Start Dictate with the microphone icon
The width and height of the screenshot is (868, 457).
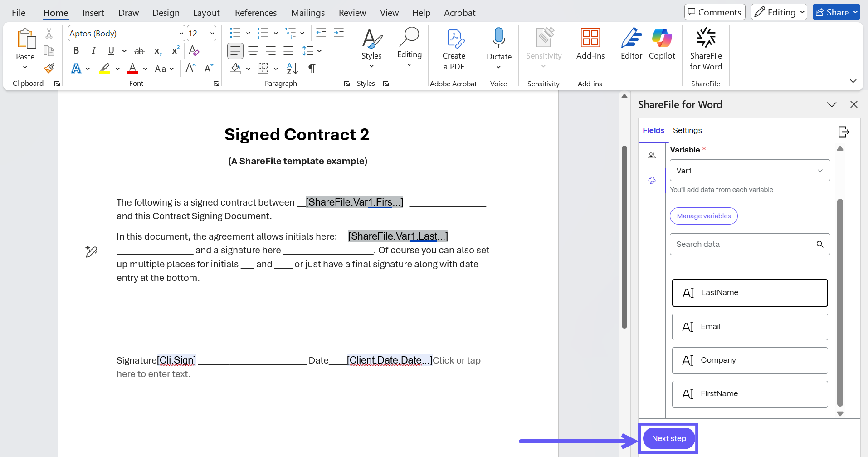pos(498,38)
